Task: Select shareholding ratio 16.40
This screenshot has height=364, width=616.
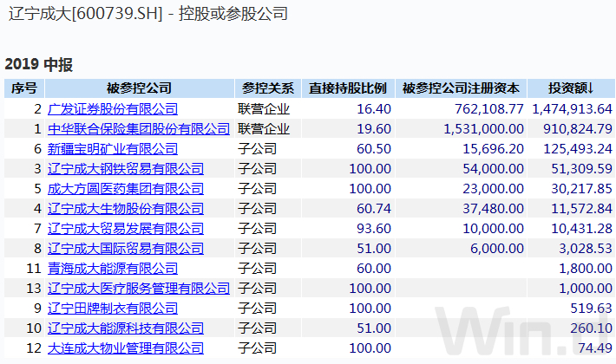Action: pos(374,109)
